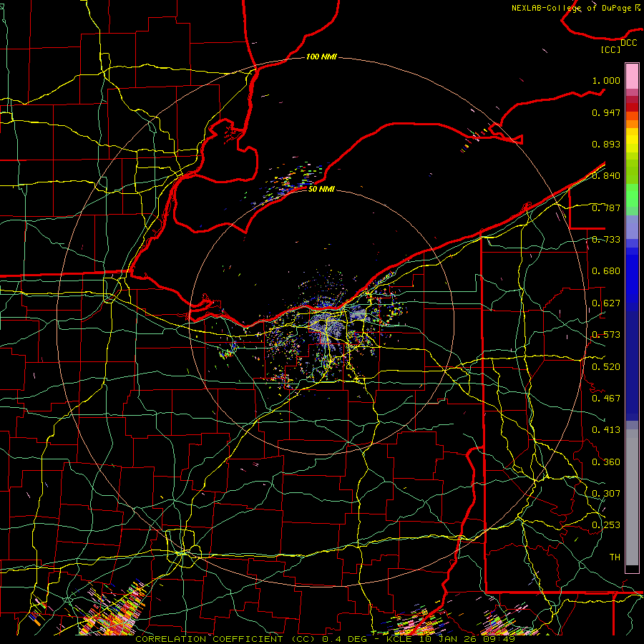Select the 0.413 scale value
Viewport: 644px width, 644px height.
click(606, 429)
